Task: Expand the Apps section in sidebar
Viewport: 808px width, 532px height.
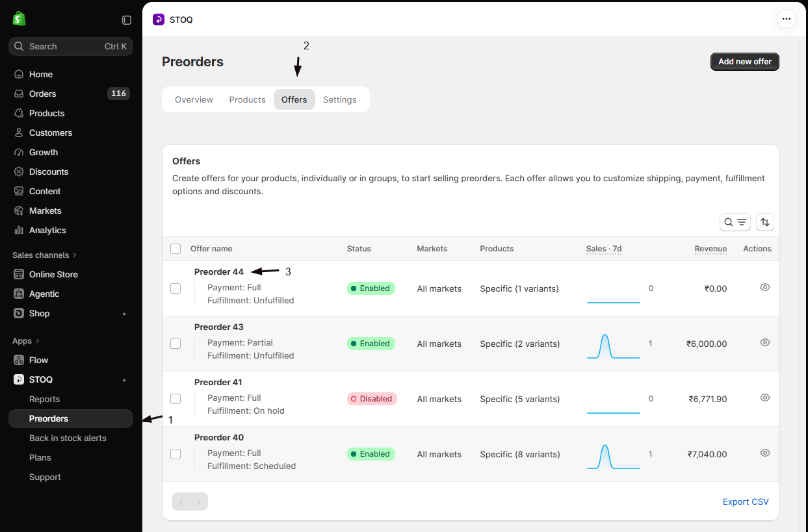Action: [x=26, y=341]
